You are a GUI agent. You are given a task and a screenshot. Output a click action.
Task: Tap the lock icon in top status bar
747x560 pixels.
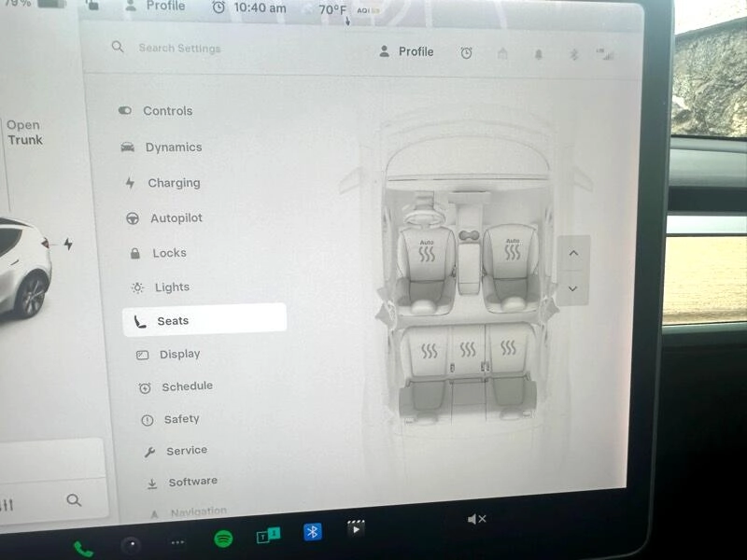click(x=92, y=5)
